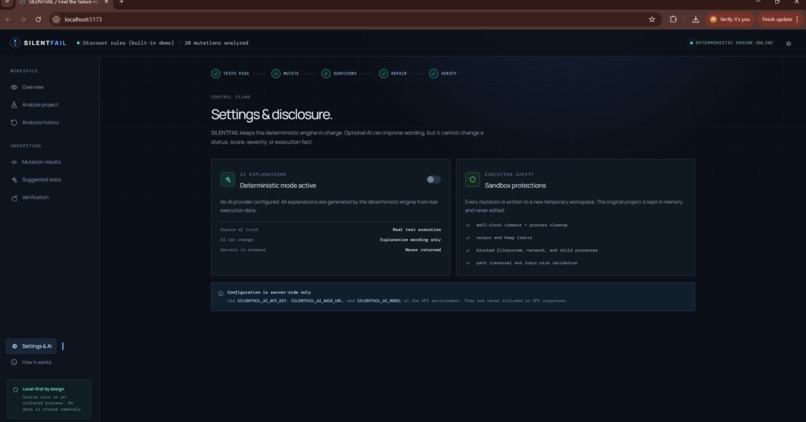The width and height of the screenshot is (806, 422).
Task: Open the How it works info icon
Action: (x=14, y=362)
